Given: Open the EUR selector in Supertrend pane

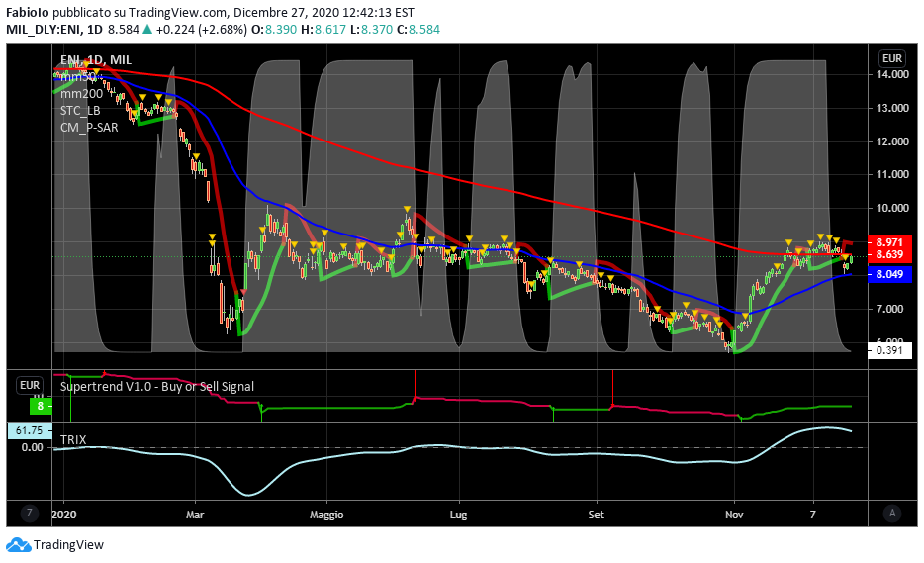Looking at the screenshot, I should 30,386.
